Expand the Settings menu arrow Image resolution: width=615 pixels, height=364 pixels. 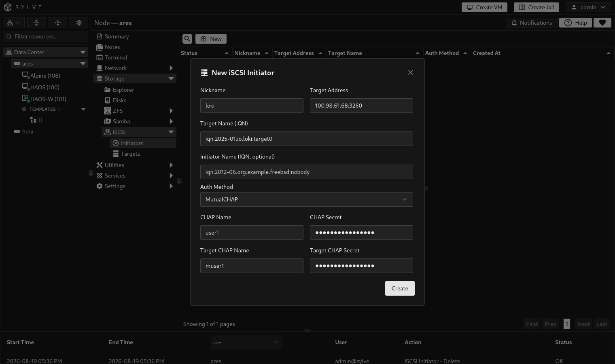[x=171, y=186]
